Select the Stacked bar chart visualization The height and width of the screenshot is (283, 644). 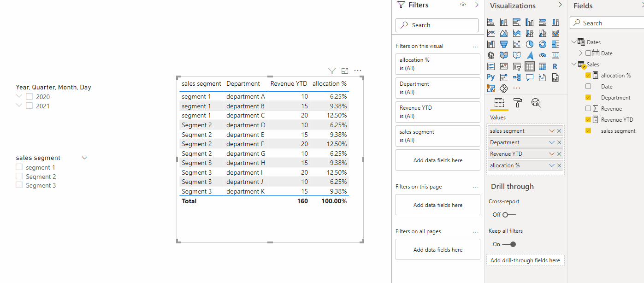491,22
